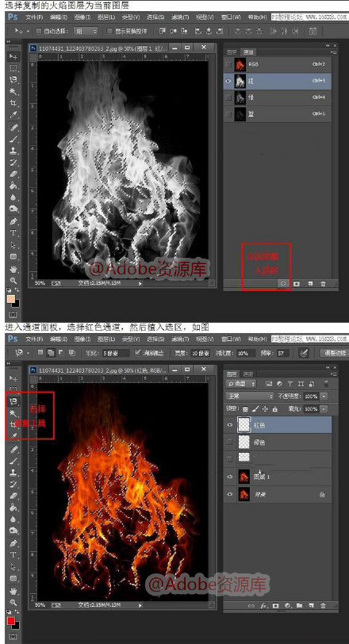Viewport: 349px width, 644px height.
Task: Pick the Eyedropper tool in the Channels-panel window
Action: [13, 114]
